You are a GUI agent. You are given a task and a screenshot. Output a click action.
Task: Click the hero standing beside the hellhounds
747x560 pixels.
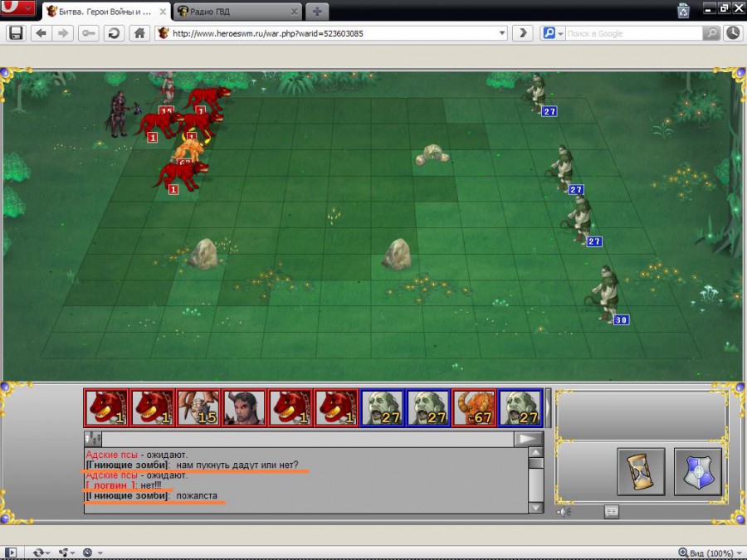120,114
